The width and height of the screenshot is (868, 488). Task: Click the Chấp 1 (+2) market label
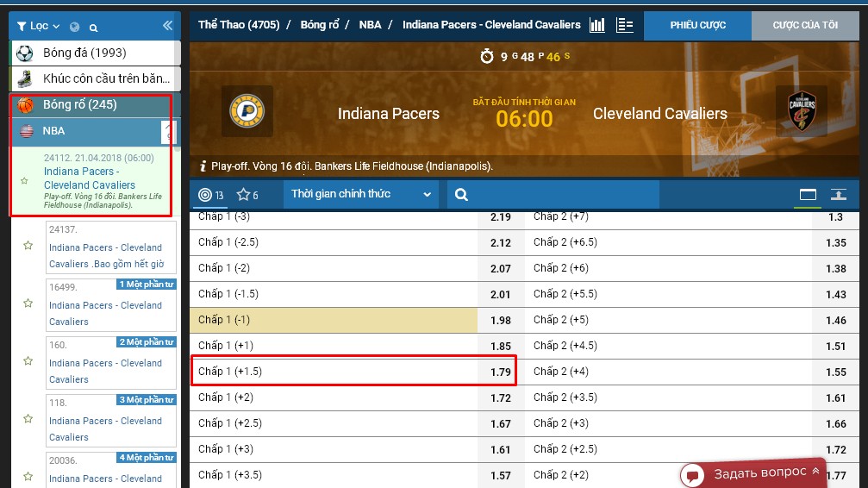226,397
